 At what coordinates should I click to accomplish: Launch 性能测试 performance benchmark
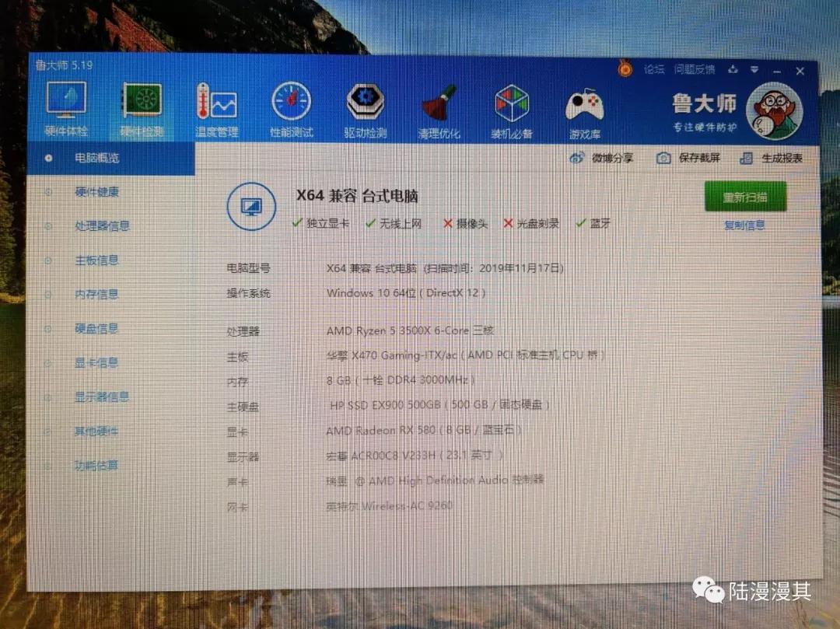(x=290, y=105)
